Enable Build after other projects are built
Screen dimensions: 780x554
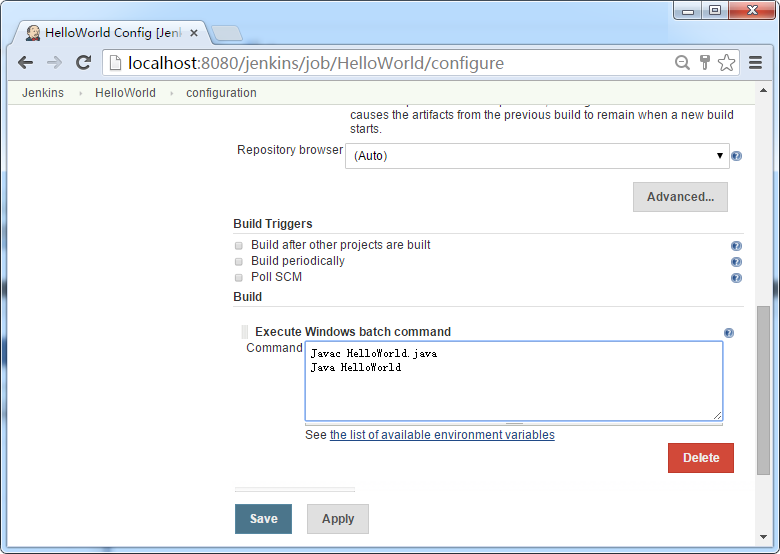pyautogui.click(x=239, y=246)
